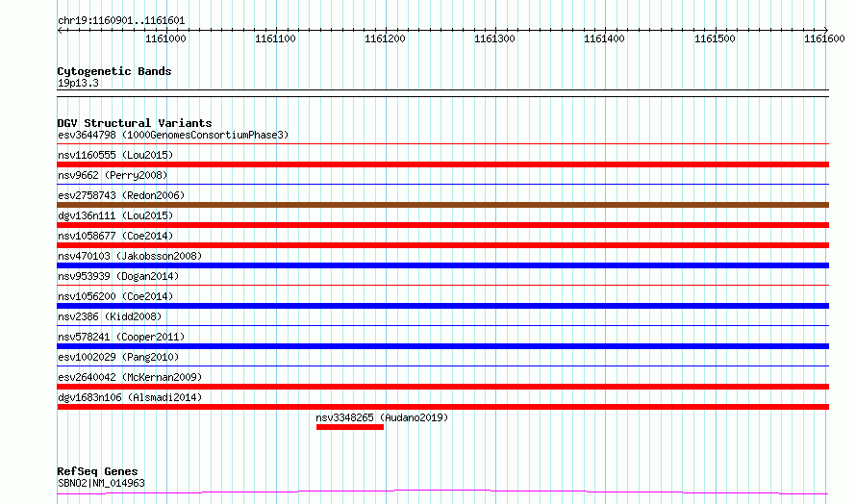The width and height of the screenshot is (856, 504).
Task: Open the DGV Structural Variants track heading
Action: [x=135, y=123]
